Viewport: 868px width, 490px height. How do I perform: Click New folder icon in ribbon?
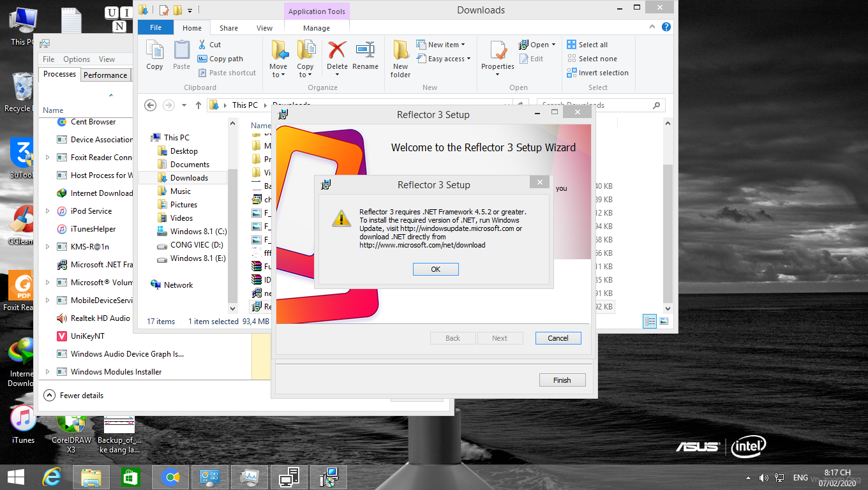click(x=400, y=59)
